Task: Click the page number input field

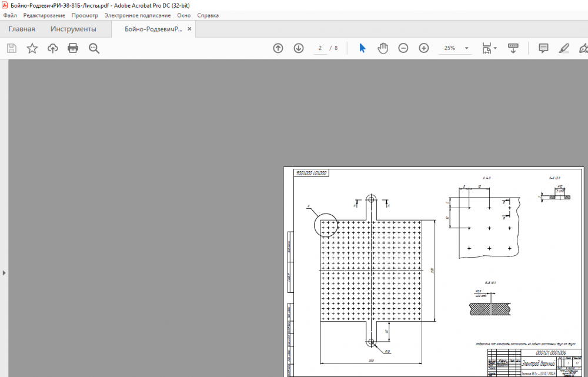Action: coord(320,48)
